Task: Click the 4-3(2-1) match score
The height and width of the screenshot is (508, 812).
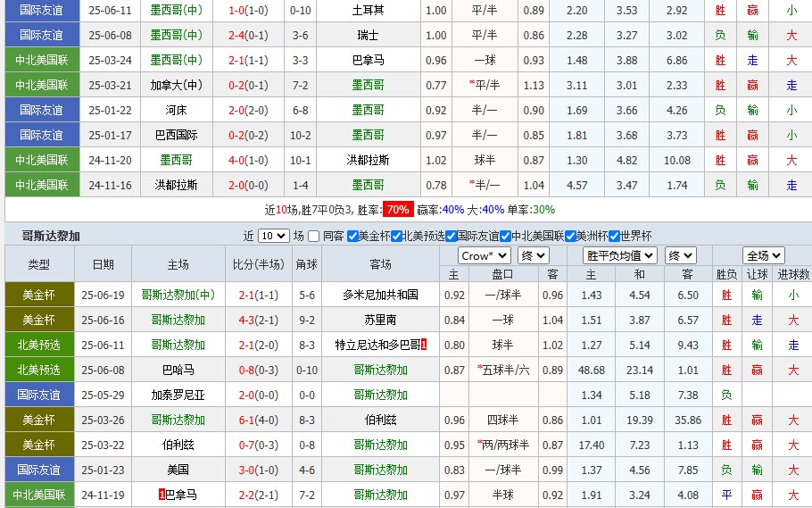Action: coord(259,320)
